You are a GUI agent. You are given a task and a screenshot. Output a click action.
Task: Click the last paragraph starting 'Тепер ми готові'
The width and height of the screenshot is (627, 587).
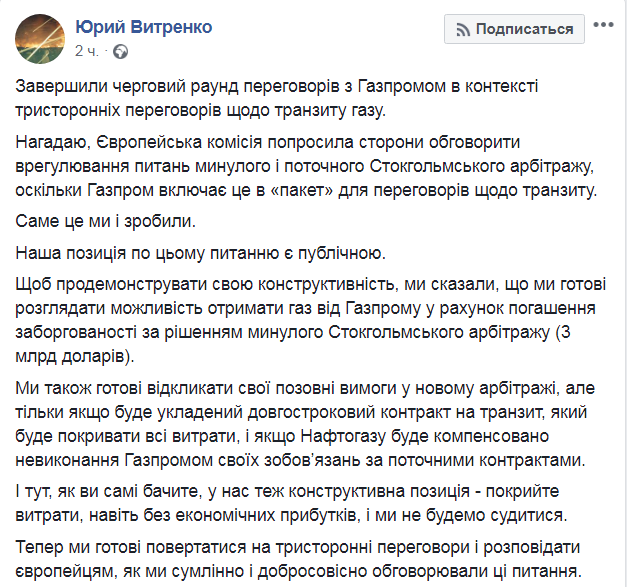[x=310, y=558]
